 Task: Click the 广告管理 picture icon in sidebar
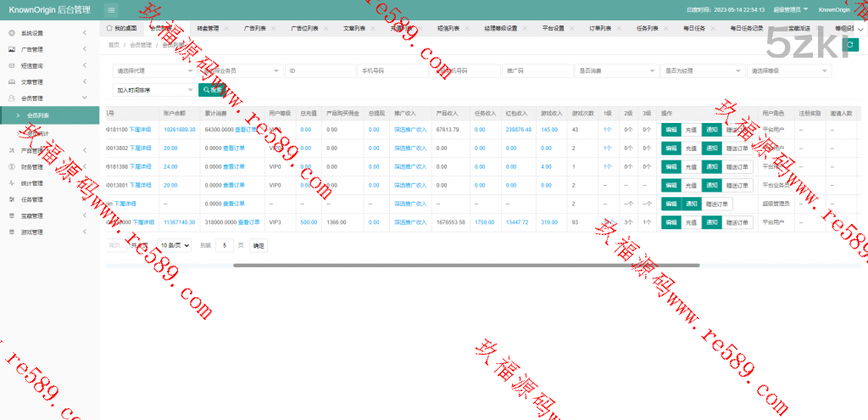tap(11, 49)
